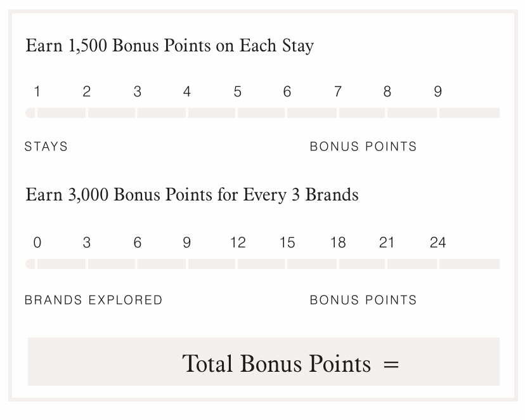
Task: Click the BRANDS EXPLORED label
Action: [x=93, y=300]
